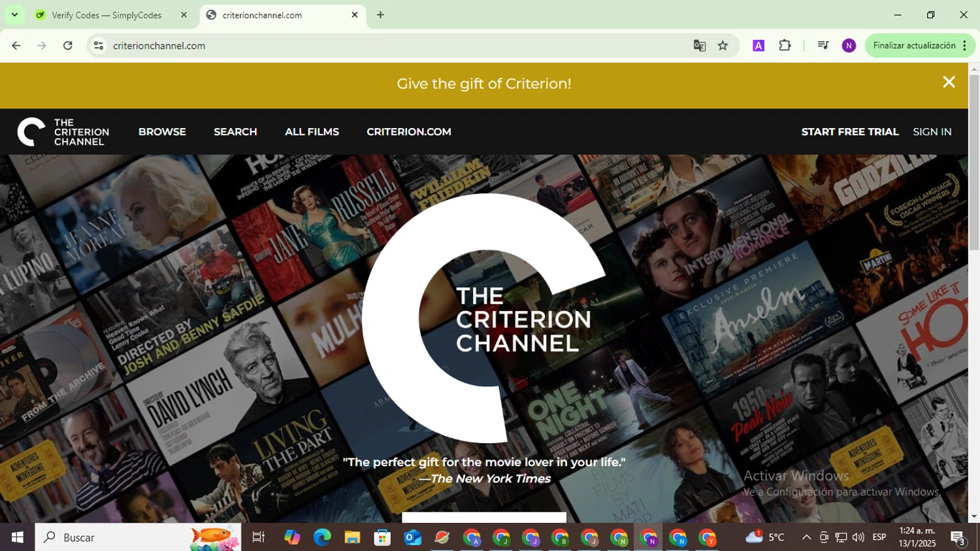Open volume control in system tray
Screen dimensions: 980x551
pyautogui.click(x=858, y=537)
